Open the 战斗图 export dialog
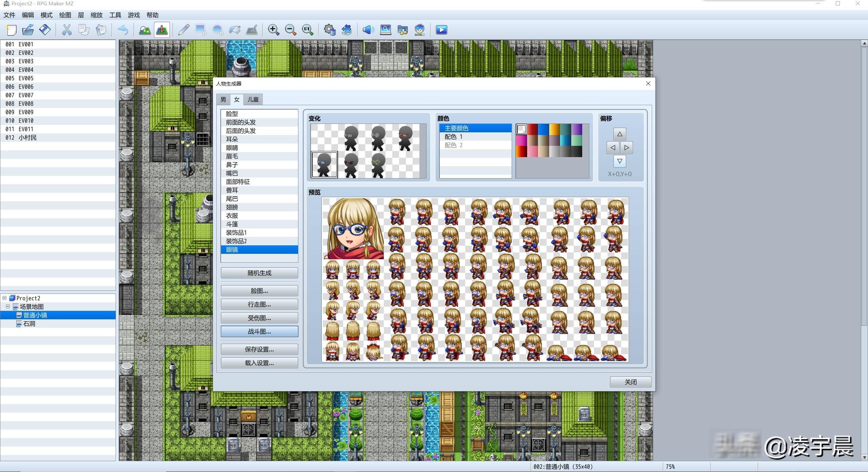Viewport: 868px width, 472px height. pyautogui.click(x=259, y=331)
